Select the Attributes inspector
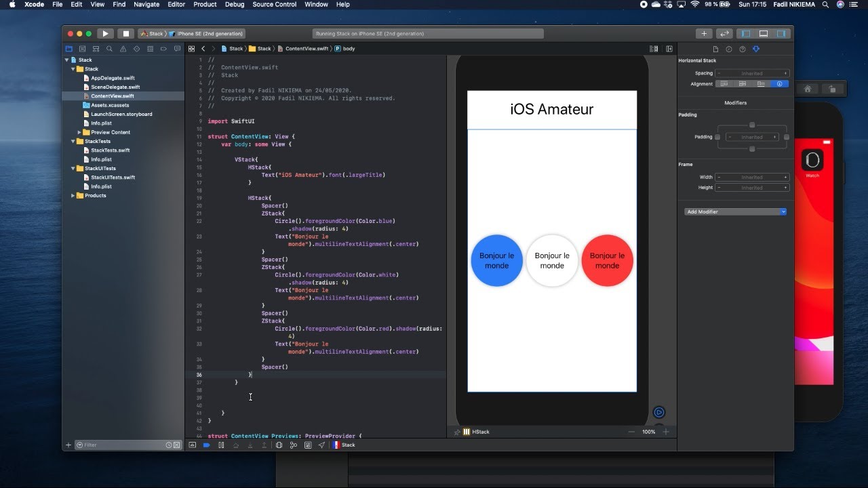The width and height of the screenshot is (868, 488). pyautogui.click(x=756, y=49)
